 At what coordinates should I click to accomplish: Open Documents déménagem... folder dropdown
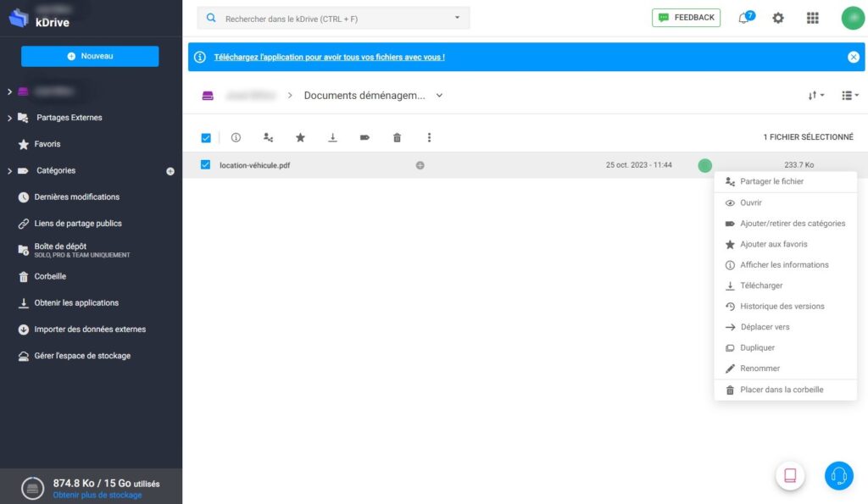coord(439,96)
